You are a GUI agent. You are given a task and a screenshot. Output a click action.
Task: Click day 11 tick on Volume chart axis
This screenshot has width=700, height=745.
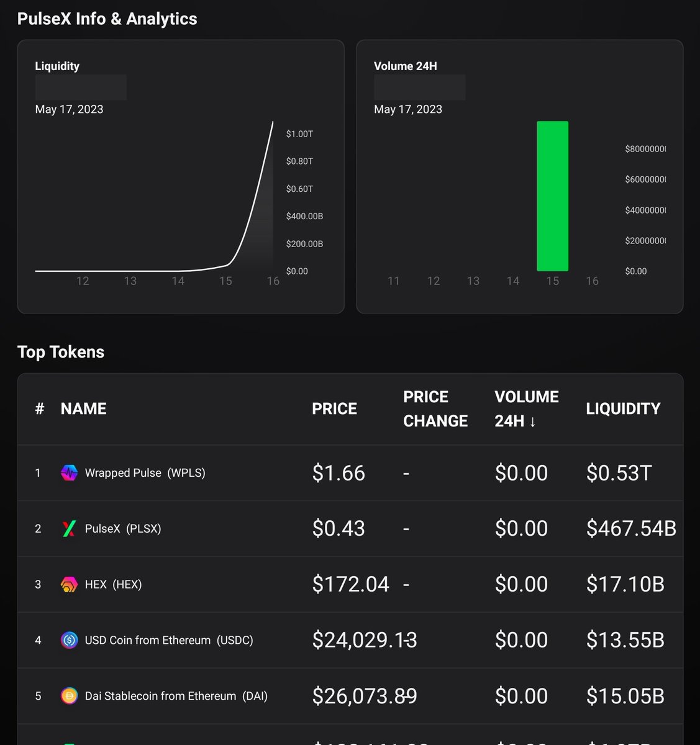pos(393,281)
